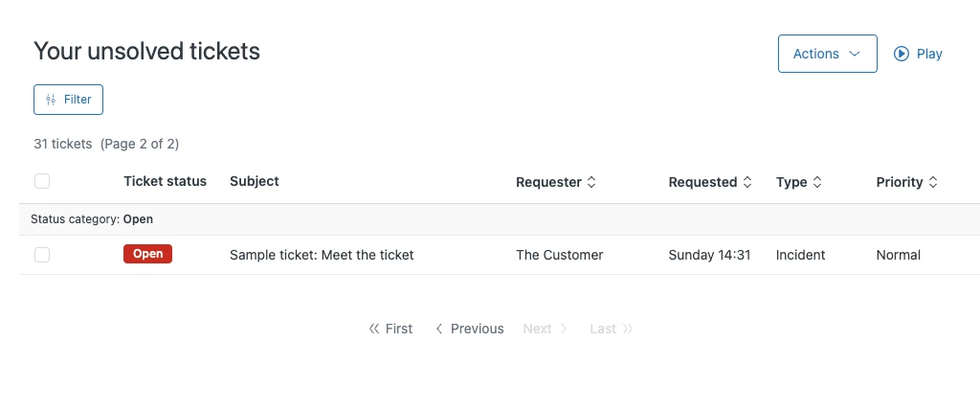980x410 pixels.
Task: Click the double-chevron First page icon
Action: tap(374, 329)
